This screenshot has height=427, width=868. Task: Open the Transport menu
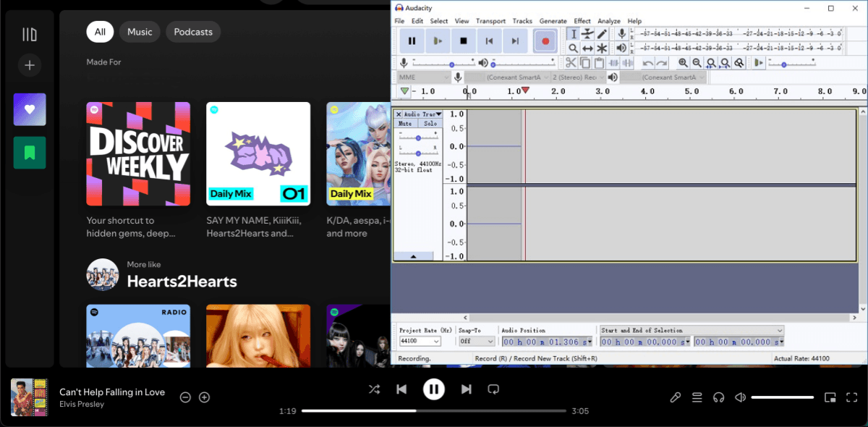coord(490,21)
